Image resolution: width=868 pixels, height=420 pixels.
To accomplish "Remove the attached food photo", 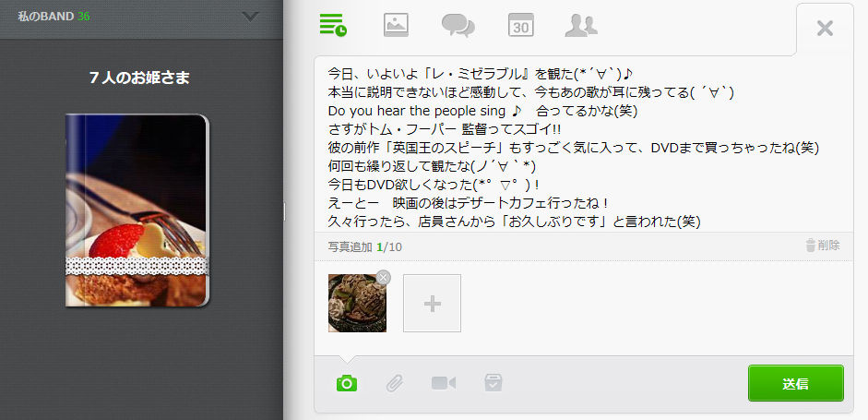I will (x=383, y=278).
